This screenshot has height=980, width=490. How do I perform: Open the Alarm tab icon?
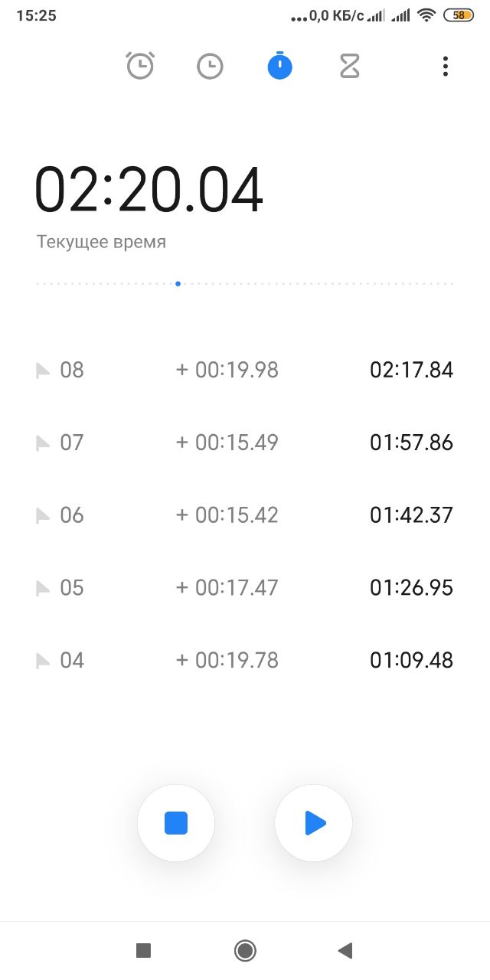click(140, 67)
